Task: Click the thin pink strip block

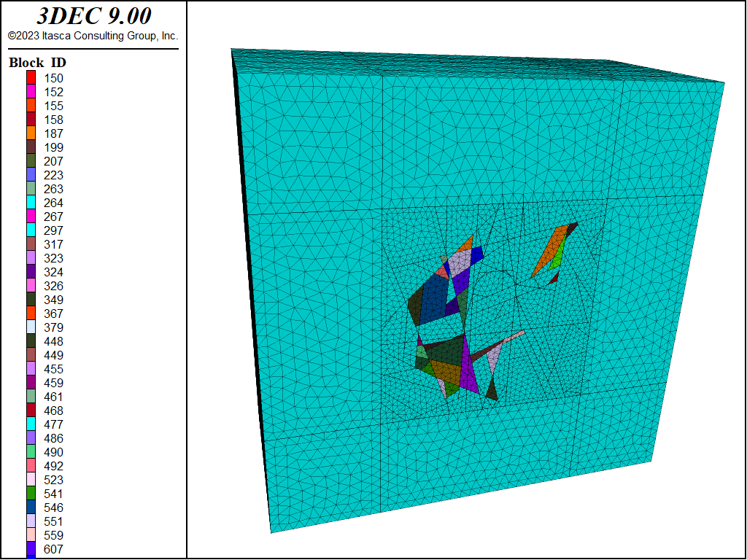Action: [x=511, y=338]
